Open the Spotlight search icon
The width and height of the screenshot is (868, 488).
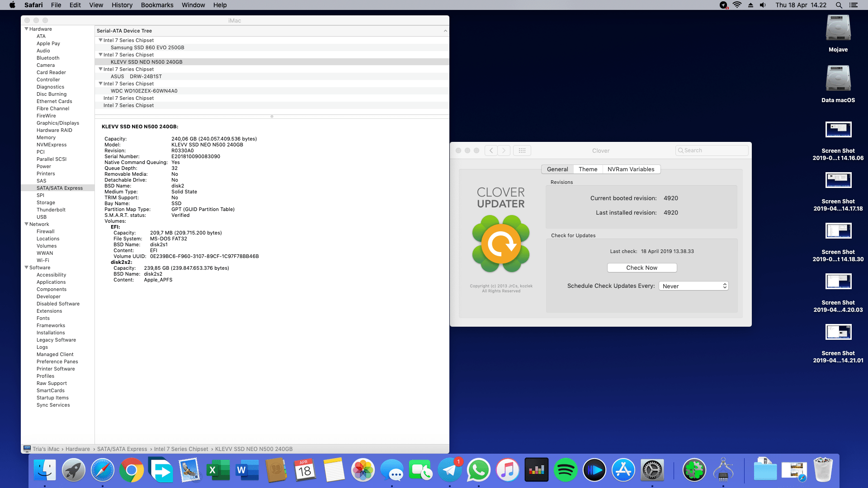(839, 5)
